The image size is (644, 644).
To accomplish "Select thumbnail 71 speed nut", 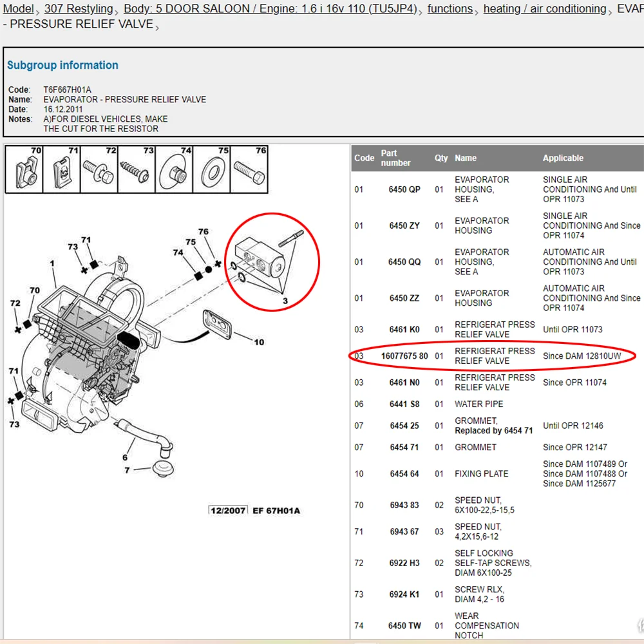I will coord(62,169).
